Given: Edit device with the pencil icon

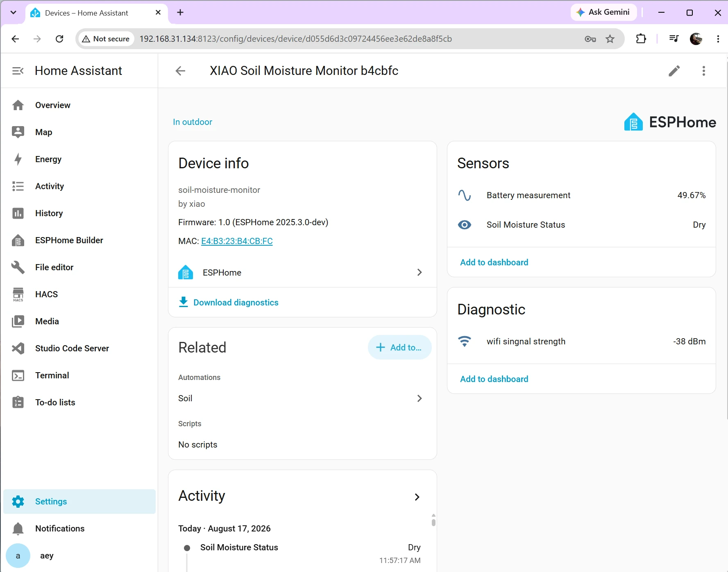Looking at the screenshot, I should [674, 71].
